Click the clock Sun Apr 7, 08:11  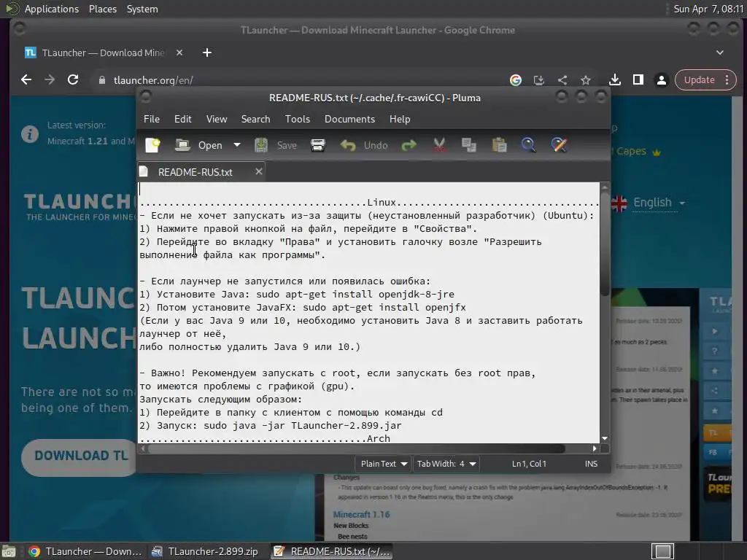708,9
